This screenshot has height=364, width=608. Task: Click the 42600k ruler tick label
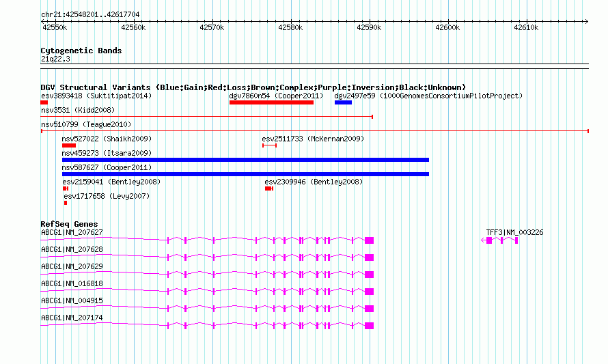[x=447, y=27]
